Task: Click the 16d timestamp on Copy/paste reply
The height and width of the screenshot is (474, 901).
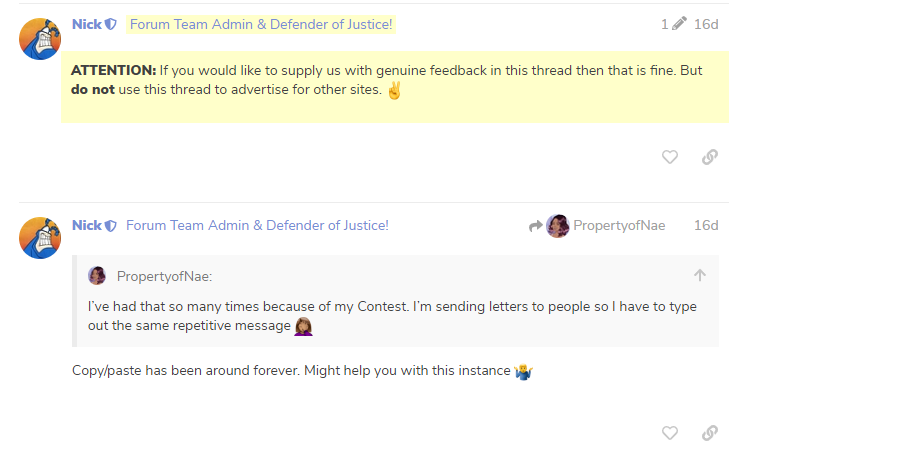Action: pos(706,226)
